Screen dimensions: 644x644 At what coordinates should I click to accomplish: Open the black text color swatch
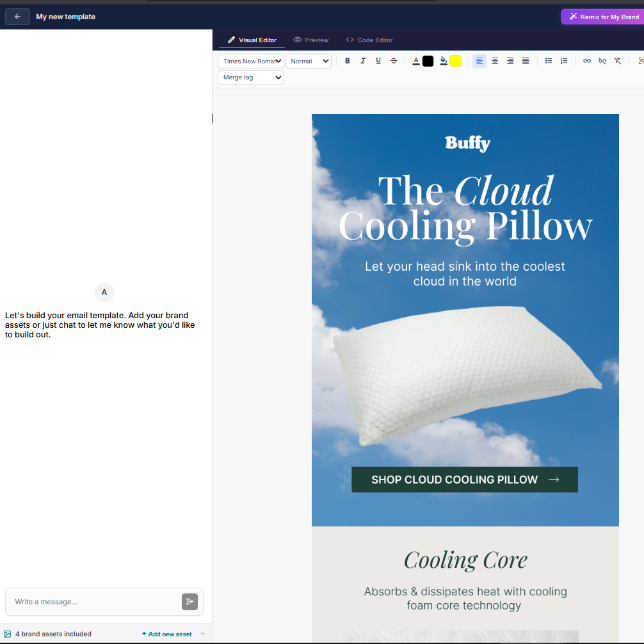[428, 61]
